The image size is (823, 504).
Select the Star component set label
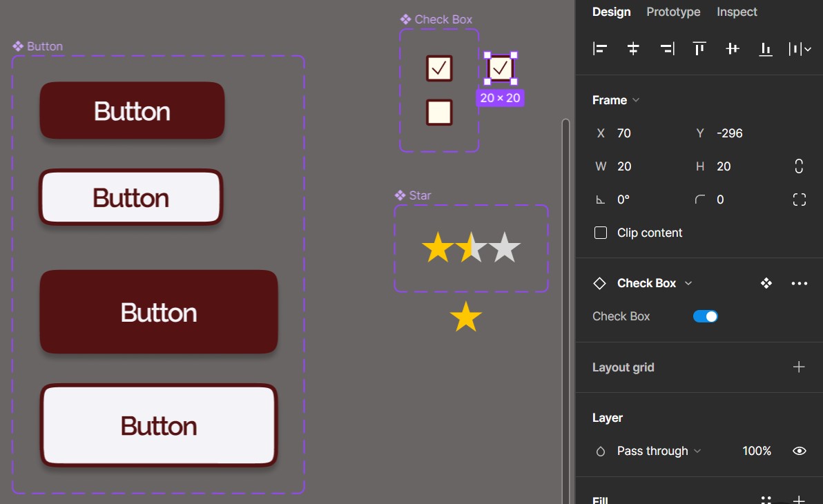coord(413,195)
